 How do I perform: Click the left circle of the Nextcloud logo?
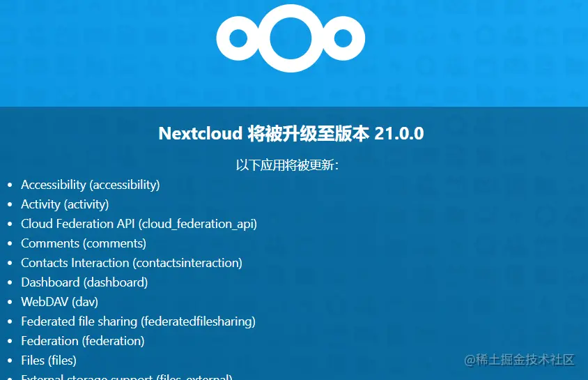[x=238, y=38]
